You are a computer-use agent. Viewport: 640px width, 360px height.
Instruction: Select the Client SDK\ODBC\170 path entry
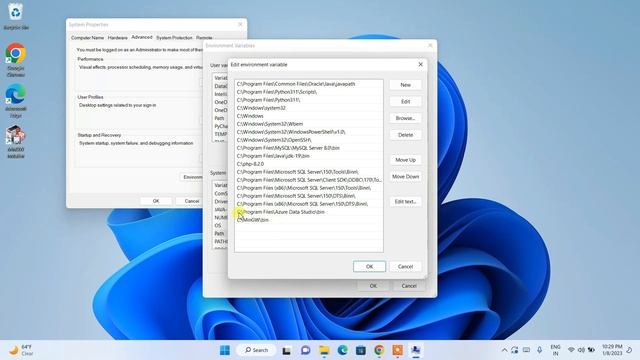pyautogui.click(x=309, y=180)
